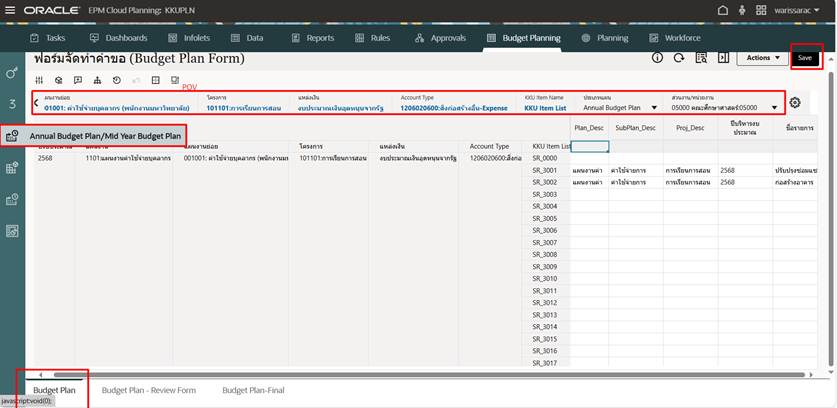
Task: Click the Refresh icon beside Actions
Action: 680,58
